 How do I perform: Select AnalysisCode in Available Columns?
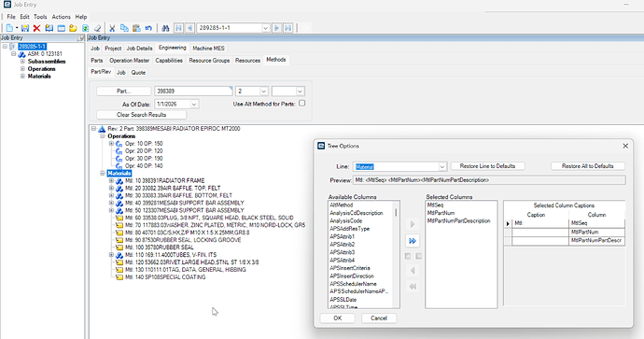346,221
